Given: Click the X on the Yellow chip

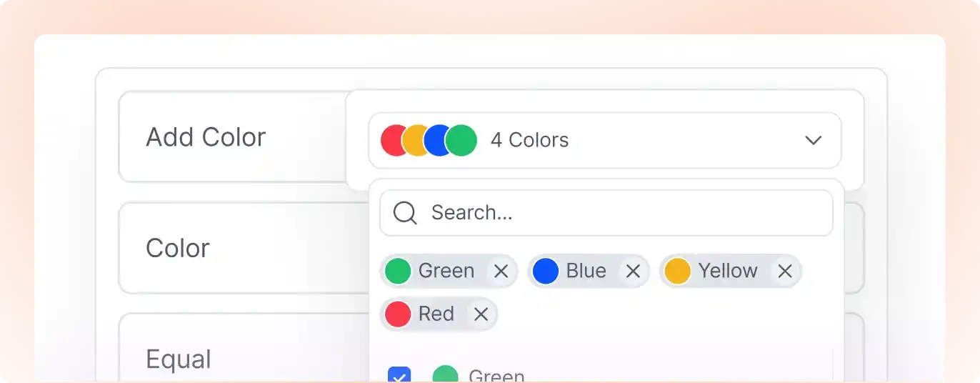Looking at the screenshot, I should 784,272.
